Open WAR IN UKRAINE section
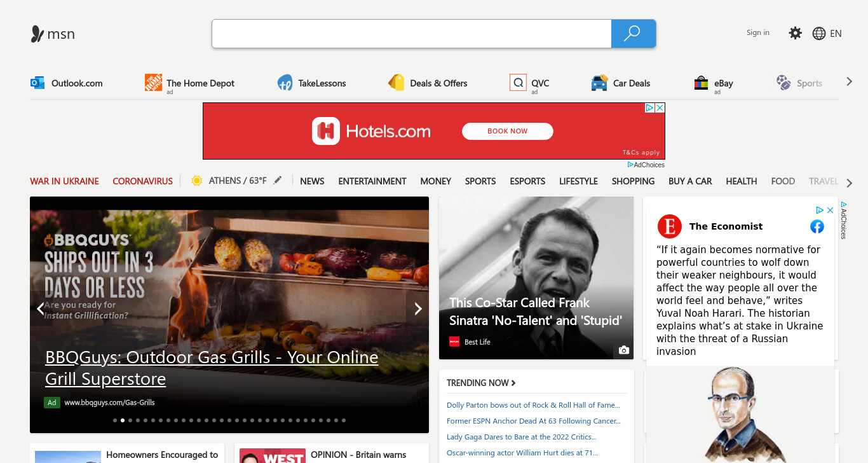The image size is (868, 463). (64, 181)
